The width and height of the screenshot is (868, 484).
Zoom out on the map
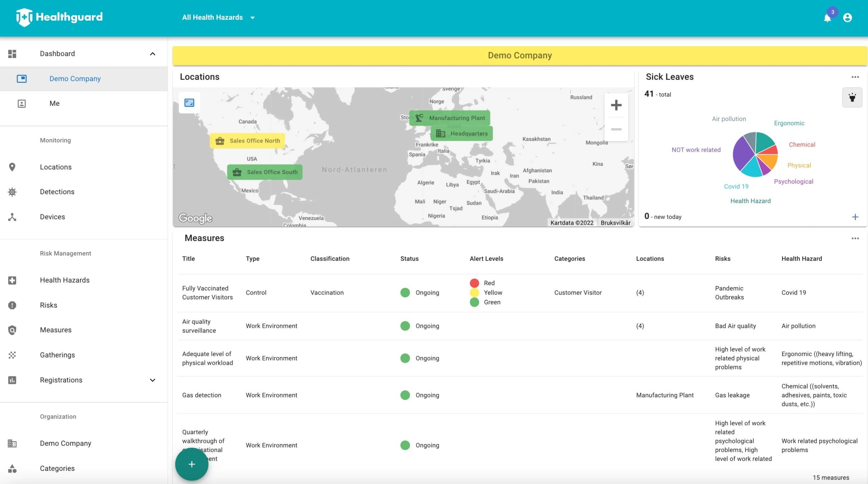616,129
